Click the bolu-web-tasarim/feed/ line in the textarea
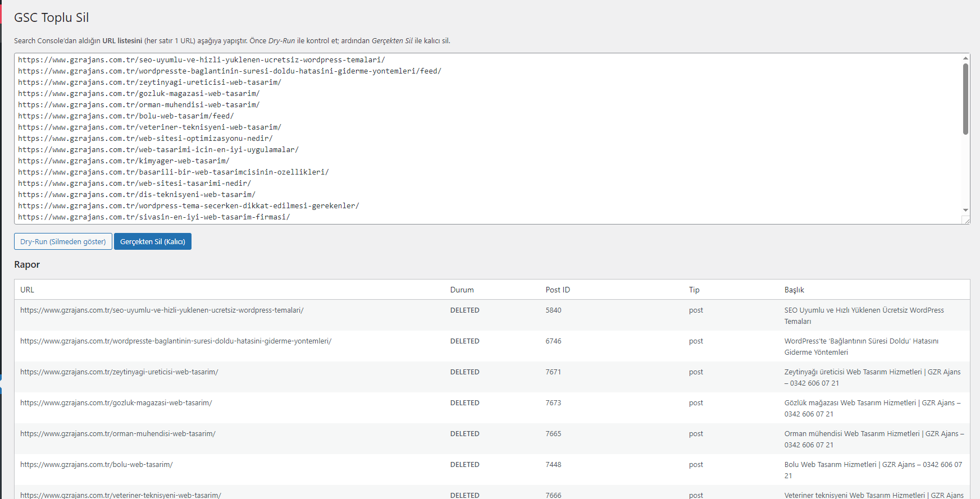This screenshot has width=980, height=499. pyautogui.click(x=126, y=116)
